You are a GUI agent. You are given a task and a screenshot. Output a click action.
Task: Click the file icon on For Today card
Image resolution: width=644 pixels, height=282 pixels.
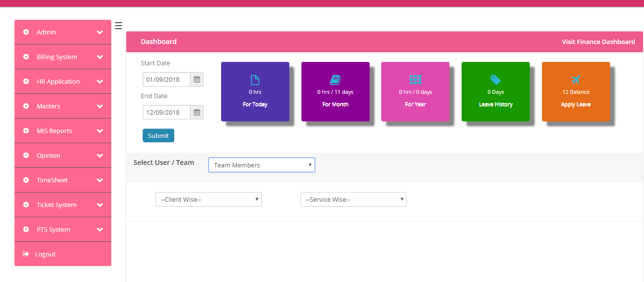(255, 80)
